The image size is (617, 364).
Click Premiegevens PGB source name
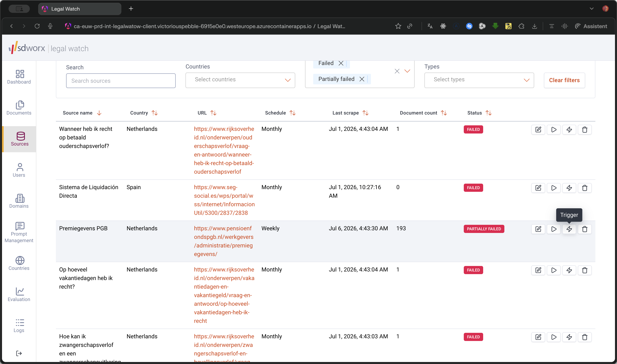coord(83,228)
